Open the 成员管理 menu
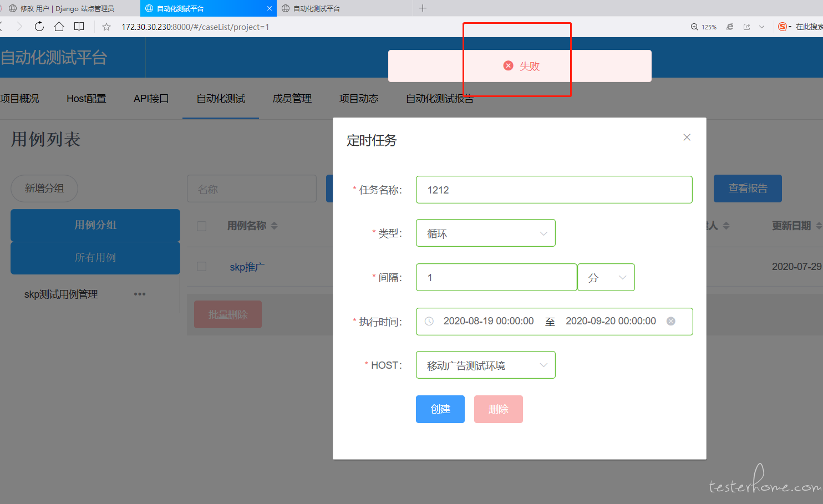 (x=292, y=98)
